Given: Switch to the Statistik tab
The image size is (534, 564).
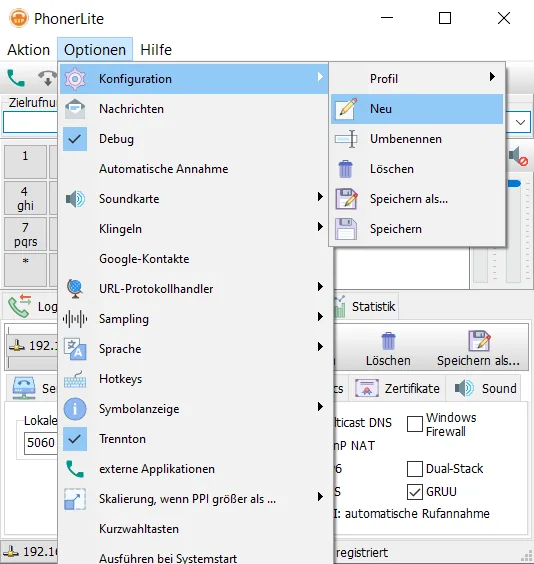Looking at the screenshot, I should (x=366, y=306).
